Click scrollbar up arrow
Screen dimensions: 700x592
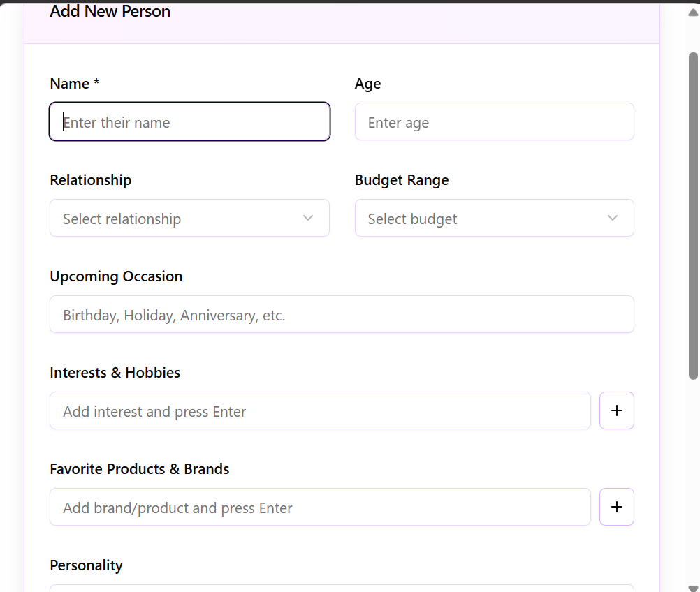[x=693, y=13]
